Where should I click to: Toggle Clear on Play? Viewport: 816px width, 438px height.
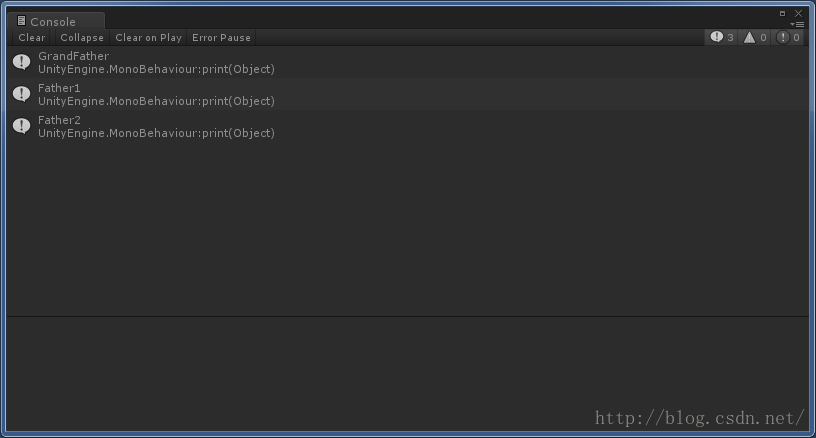(x=148, y=37)
